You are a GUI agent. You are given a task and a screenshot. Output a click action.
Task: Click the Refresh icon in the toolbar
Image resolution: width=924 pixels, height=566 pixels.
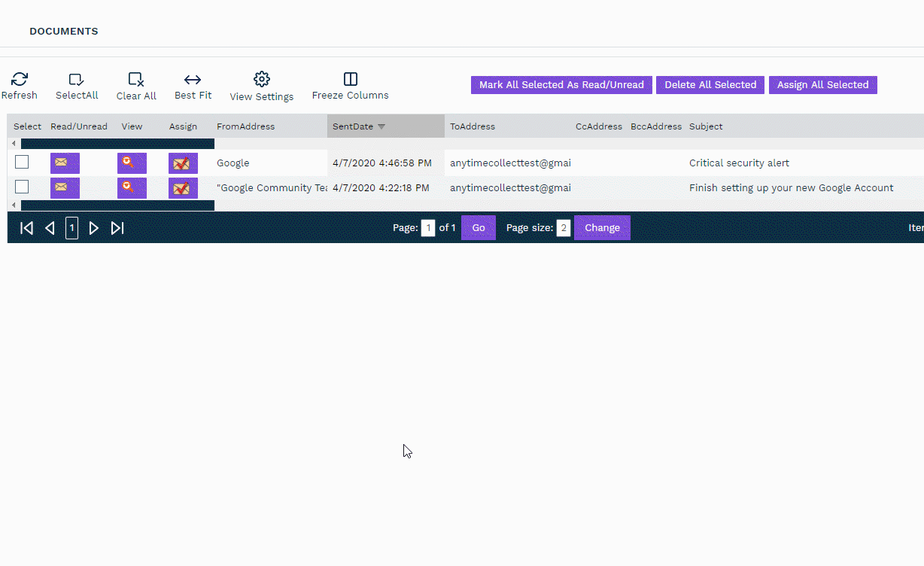pyautogui.click(x=20, y=79)
